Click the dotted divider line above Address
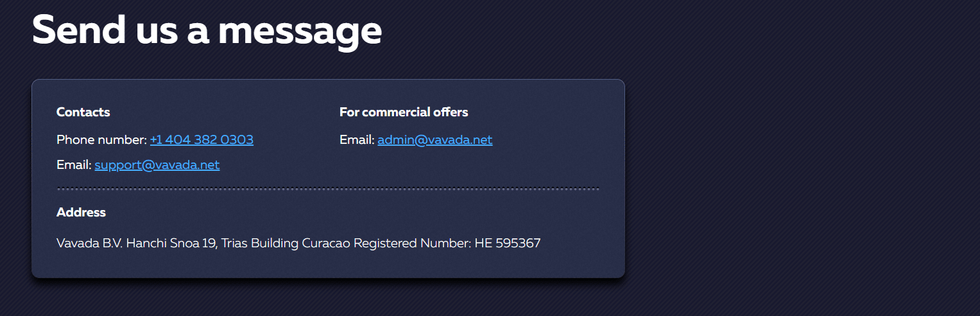Image resolution: width=980 pixels, height=316 pixels. (328, 189)
